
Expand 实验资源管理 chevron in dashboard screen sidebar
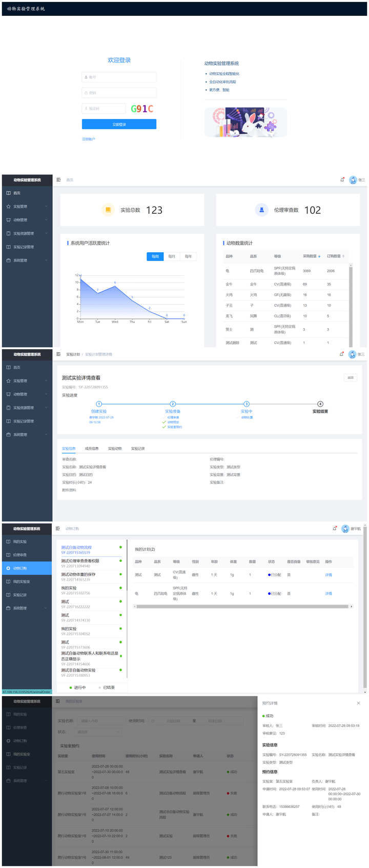pos(46,233)
